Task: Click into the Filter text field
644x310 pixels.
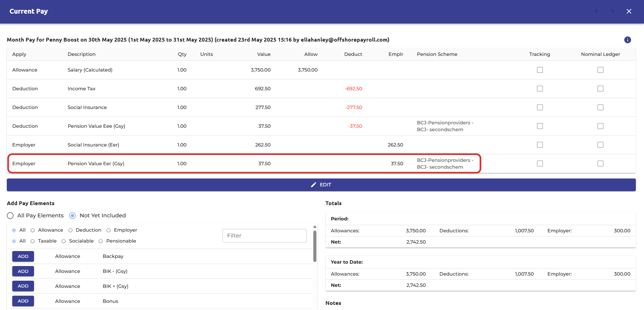Action: coord(265,236)
